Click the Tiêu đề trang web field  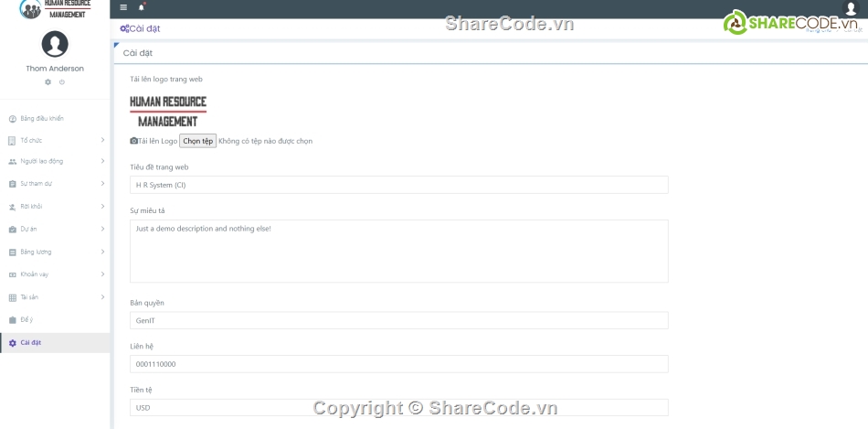point(398,185)
